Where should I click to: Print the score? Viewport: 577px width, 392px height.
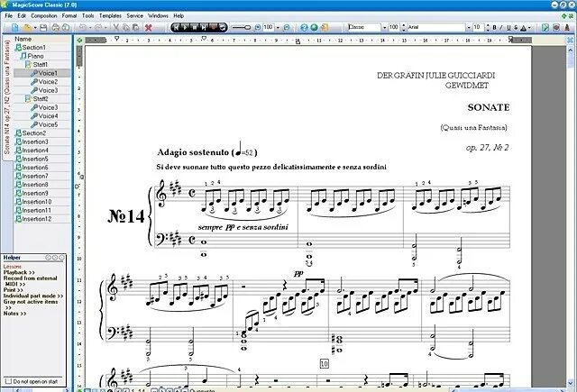(55, 28)
